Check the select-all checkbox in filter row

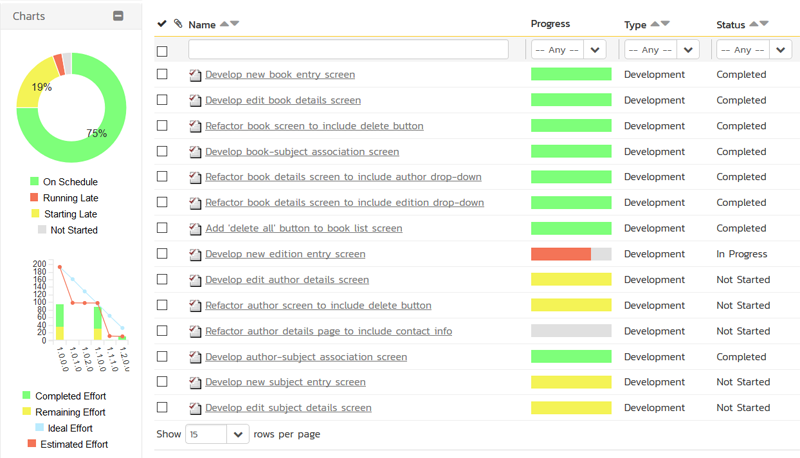click(162, 51)
